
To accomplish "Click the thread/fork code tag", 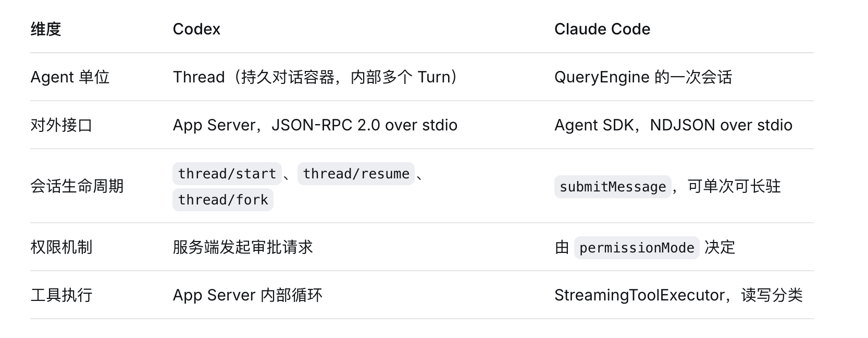I will [223, 200].
